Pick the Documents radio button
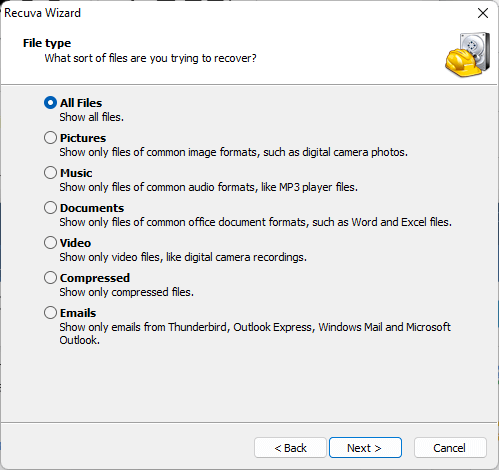Image resolution: width=499 pixels, height=470 pixels. pyautogui.click(x=50, y=208)
